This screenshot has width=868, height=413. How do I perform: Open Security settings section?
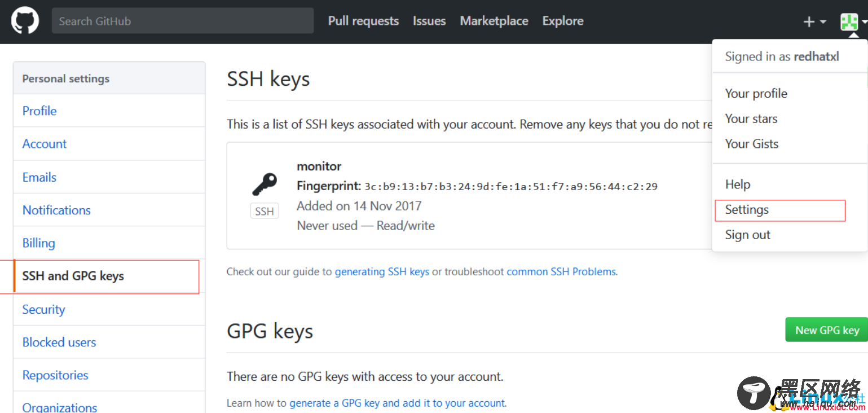[109, 309]
